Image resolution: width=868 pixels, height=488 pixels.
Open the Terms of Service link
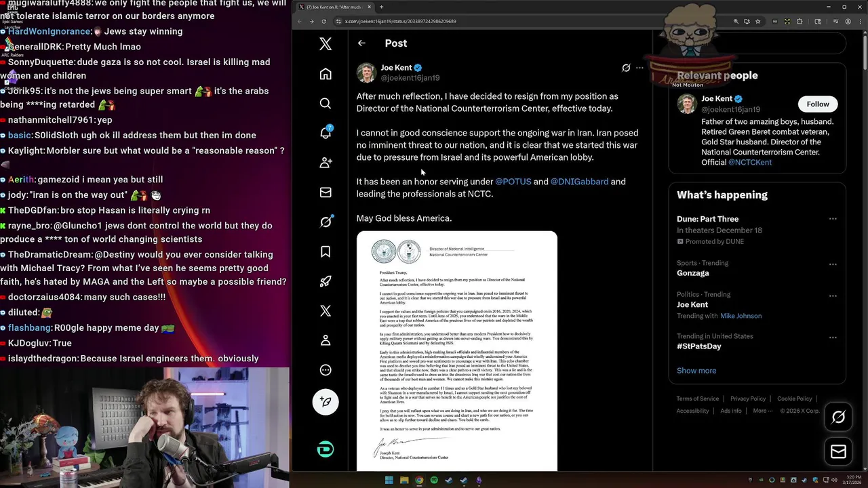tap(697, 399)
